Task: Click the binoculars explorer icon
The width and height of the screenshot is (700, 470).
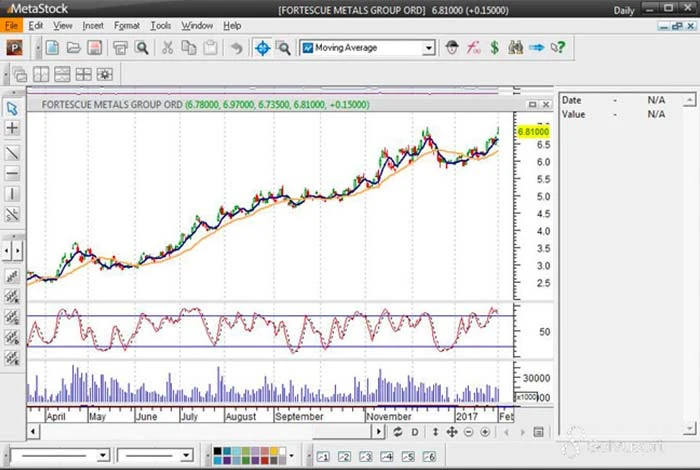Action: [x=515, y=47]
